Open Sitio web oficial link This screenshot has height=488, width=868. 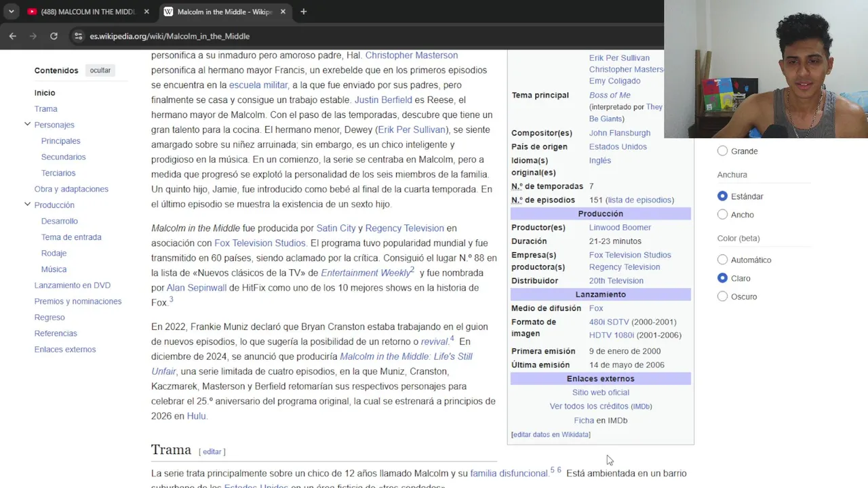[601, 392]
